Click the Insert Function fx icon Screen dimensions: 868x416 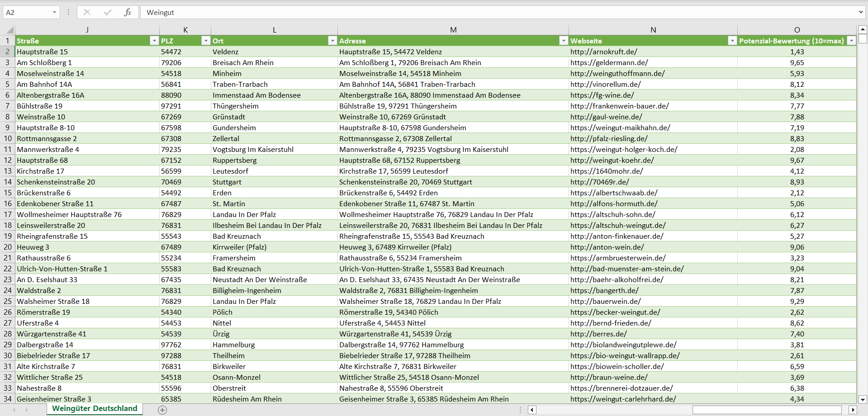tap(128, 12)
